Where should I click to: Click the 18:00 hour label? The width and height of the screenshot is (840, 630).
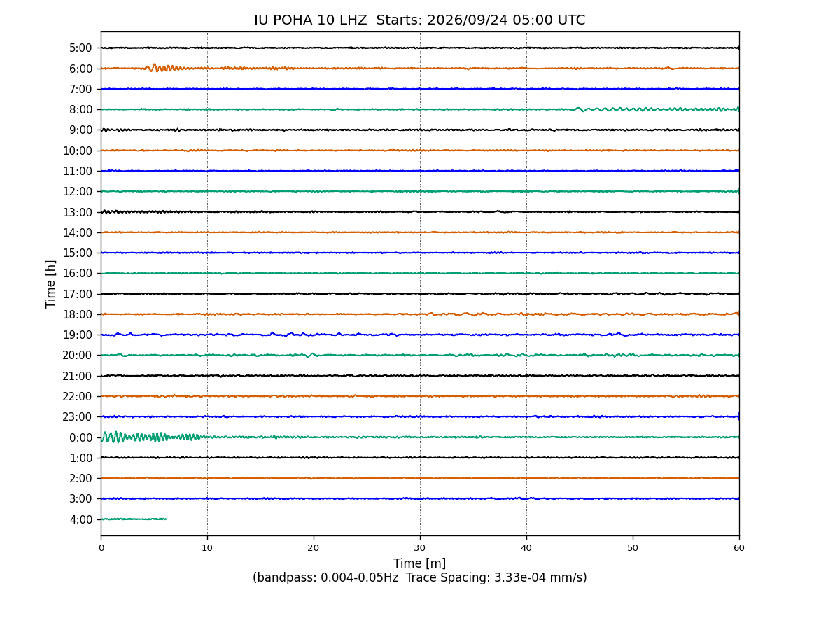click(x=78, y=314)
